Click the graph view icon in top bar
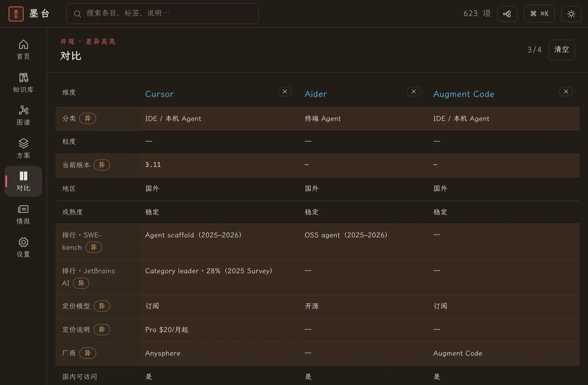This screenshot has height=385, width=588. click(x=507, y=14)
